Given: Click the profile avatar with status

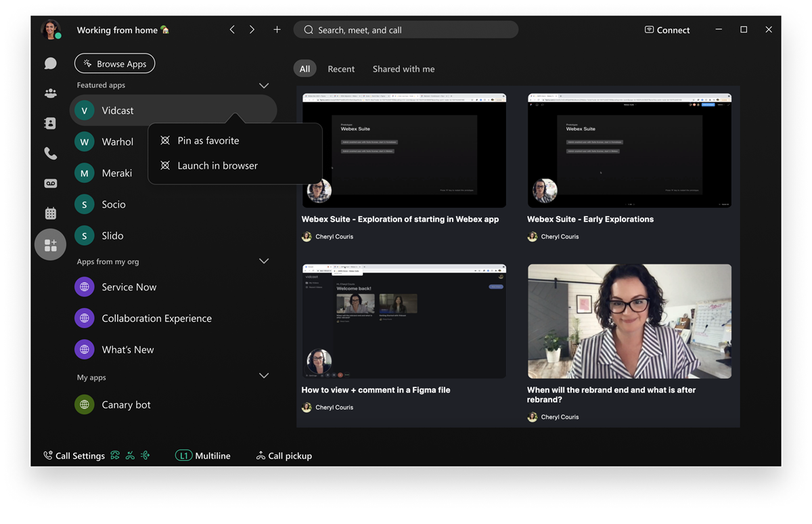Looking at the screenshot, I should (51, 30).
